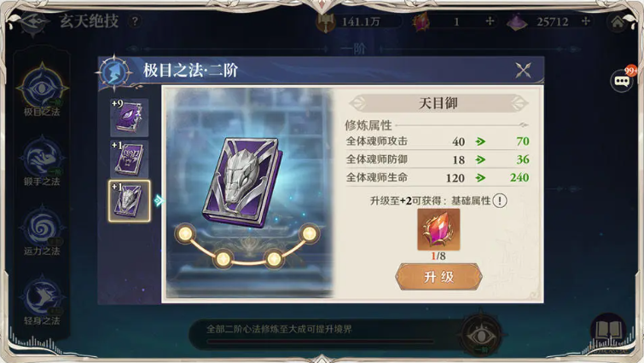Add more purple currency next to 25712
Screen dimensions: 644x363
tap(586, 21)
